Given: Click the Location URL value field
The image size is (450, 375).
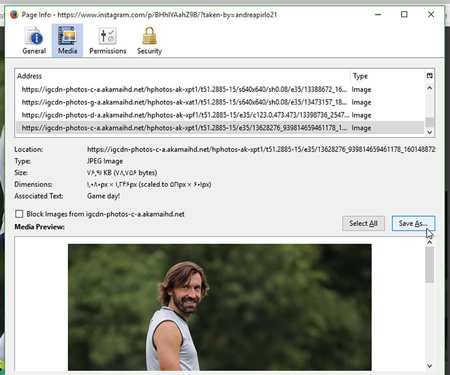Looking at the screenshot, I should 261,149.
